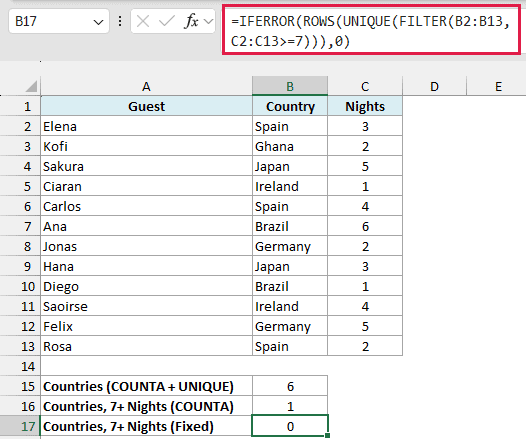
Task: Select row 14 header
Action: tap(20, 366)
